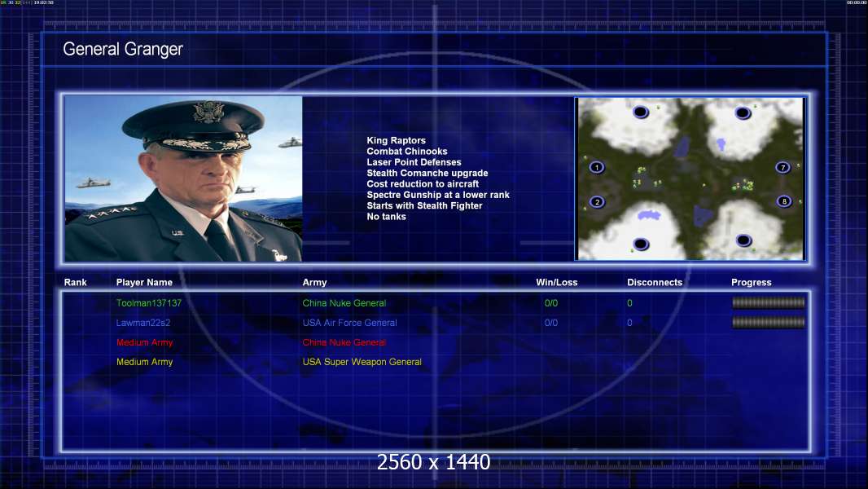Click the Laser Point Defenses line
The width and height of the screenshot is (868, 489).
tap(414, 162)
